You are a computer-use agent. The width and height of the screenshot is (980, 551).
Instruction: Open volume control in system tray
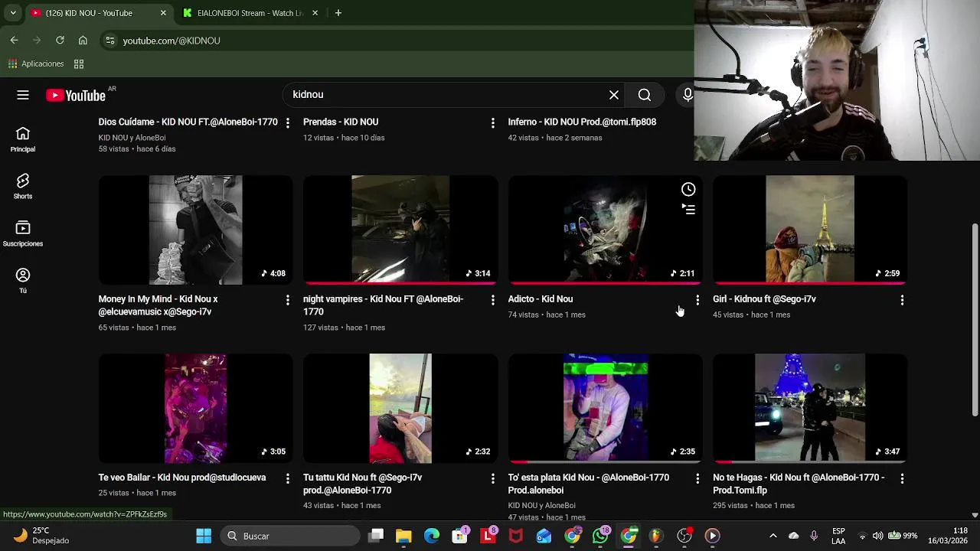(877, 536)
